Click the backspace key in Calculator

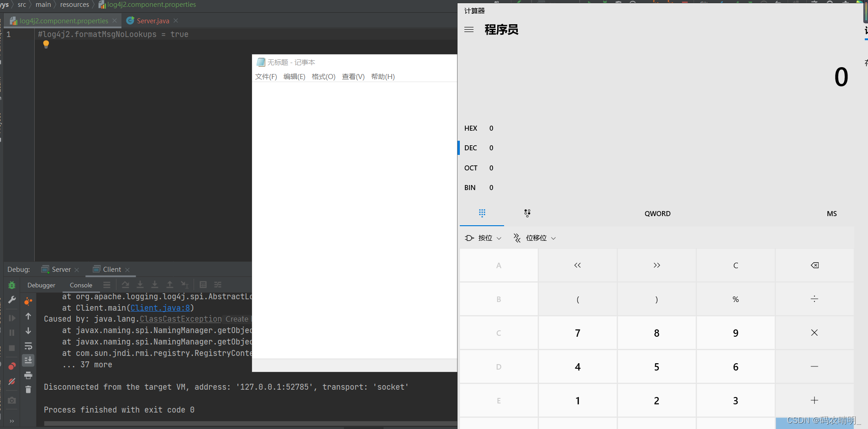pyautogui.click(x=815, y=265)
